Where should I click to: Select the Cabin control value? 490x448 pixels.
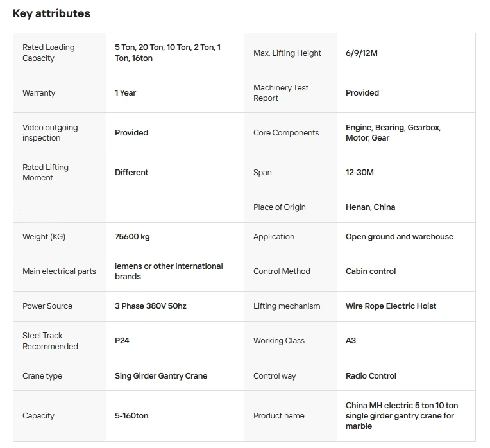coord(371,271)
